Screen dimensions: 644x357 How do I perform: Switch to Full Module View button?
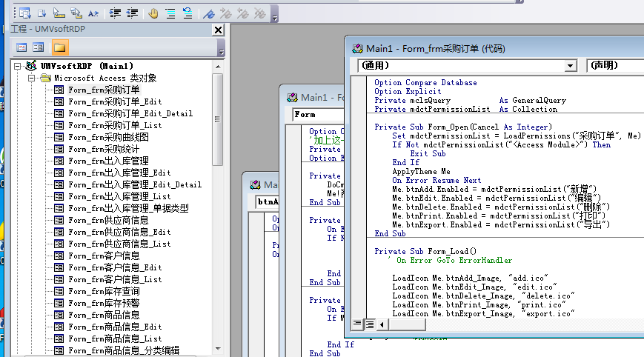point(370,324)
